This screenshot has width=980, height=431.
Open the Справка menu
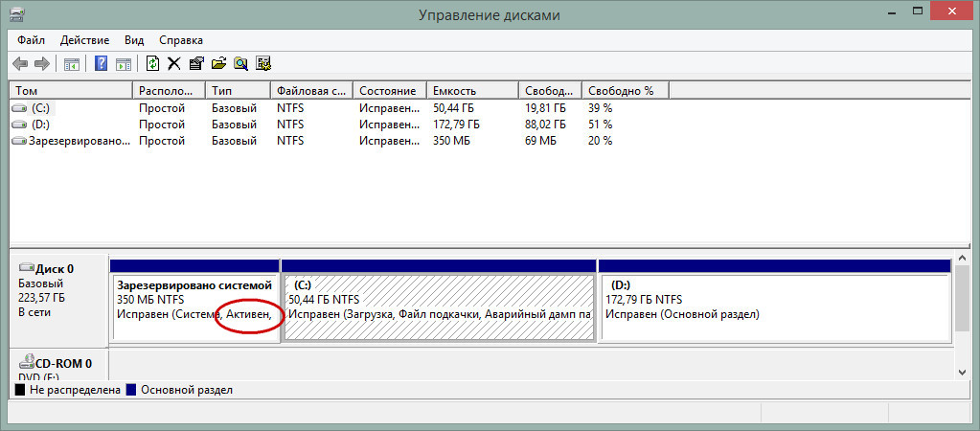(181, 40)
